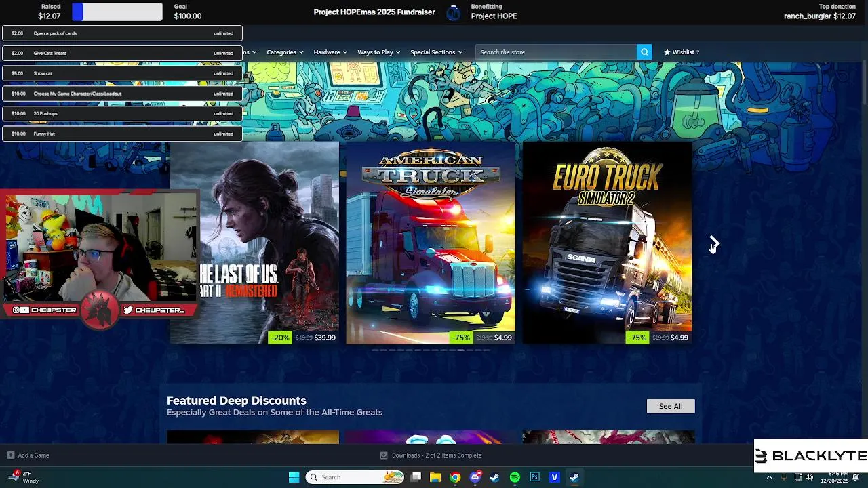The height and width of the screenshot is (488, 868).
Task: Click the fundraiser progress bar
Action: 117,12
